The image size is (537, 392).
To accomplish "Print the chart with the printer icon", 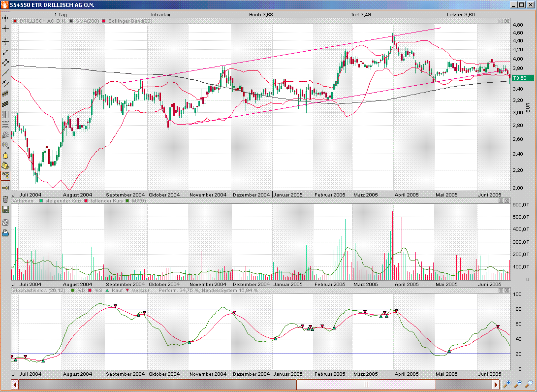I will coord(5,233).
